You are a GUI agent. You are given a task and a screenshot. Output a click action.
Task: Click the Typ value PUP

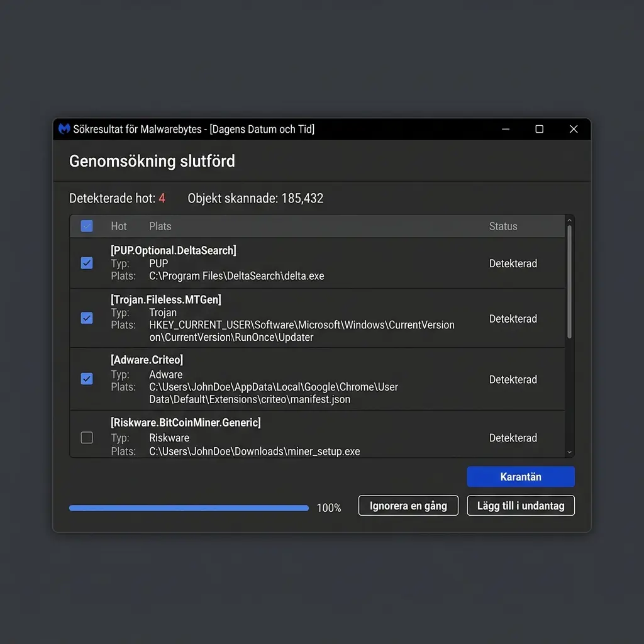[x=158, y=264]
